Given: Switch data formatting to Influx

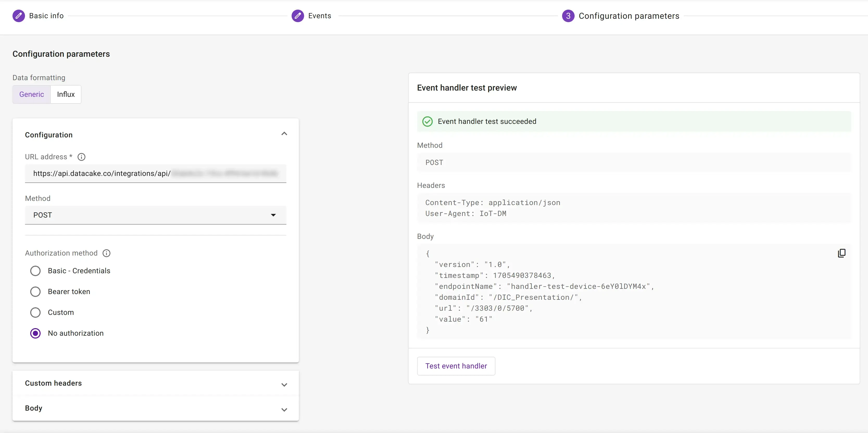Looking at the screenshot, I should pos(66,94).
